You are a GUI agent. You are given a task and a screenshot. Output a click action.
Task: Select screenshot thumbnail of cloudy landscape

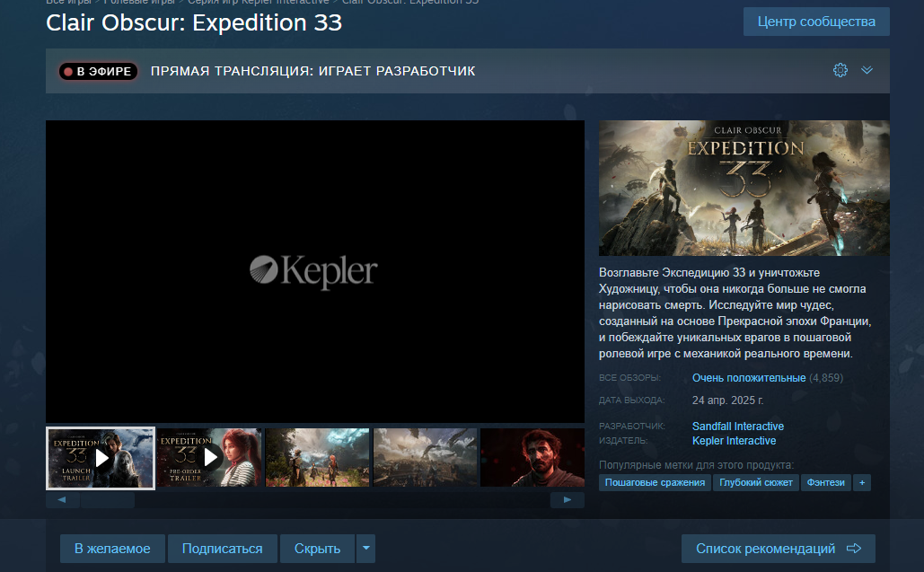pyautogui.click(x=425, y=458)
